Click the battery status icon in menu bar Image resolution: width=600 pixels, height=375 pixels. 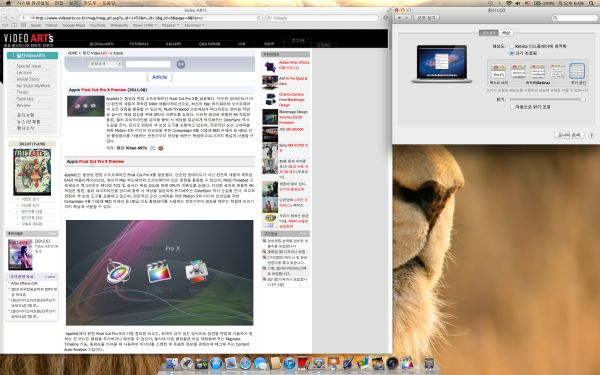pos(537,3)
